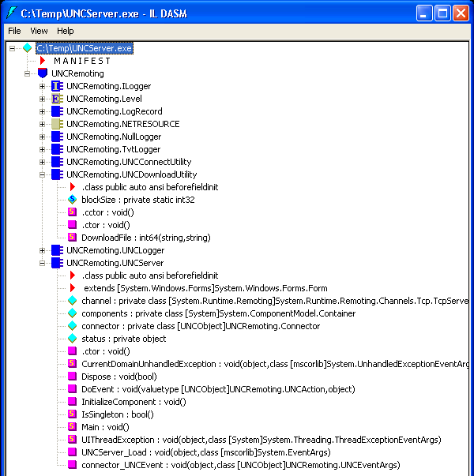Select 'extends System.Windows.Forms.Form' row
The width and height of the screenshot is (474, 476).
click(x=205, y=288)
